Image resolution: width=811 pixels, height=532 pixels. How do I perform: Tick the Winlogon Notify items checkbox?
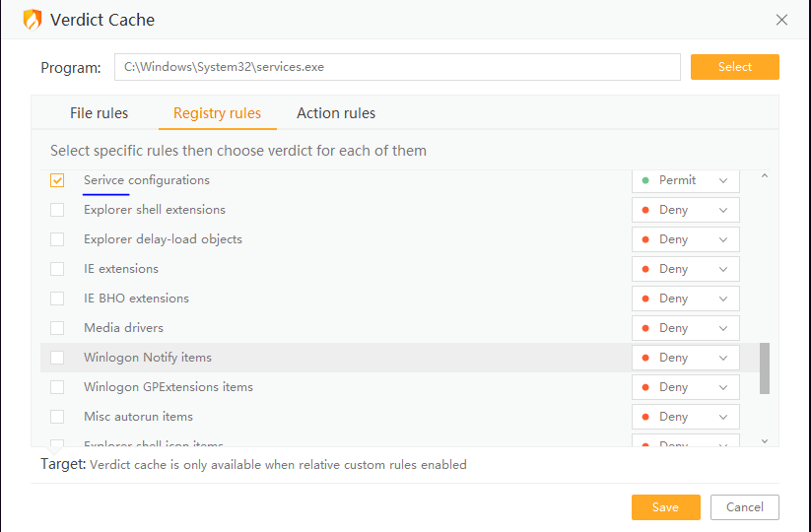(57, 358)
